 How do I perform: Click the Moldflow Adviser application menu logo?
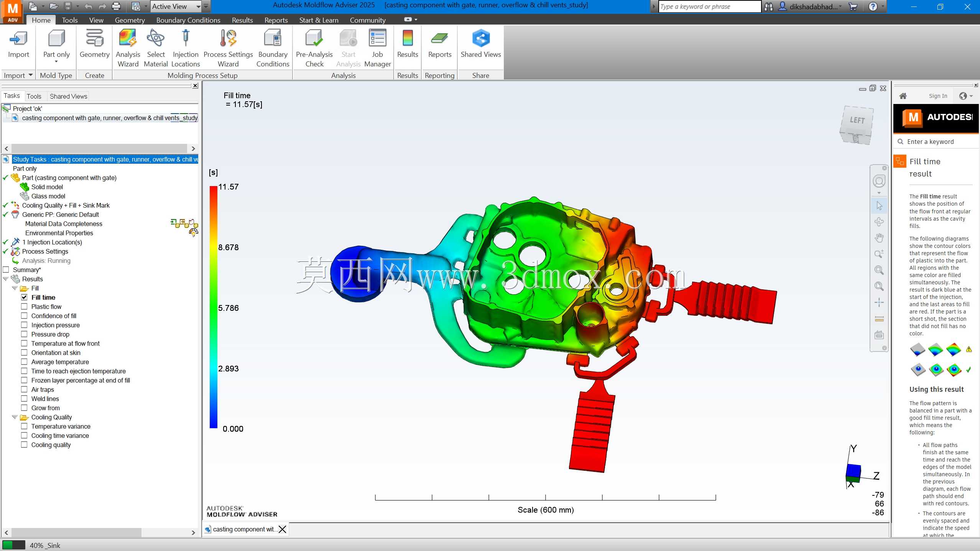click(x=13, y=12)
